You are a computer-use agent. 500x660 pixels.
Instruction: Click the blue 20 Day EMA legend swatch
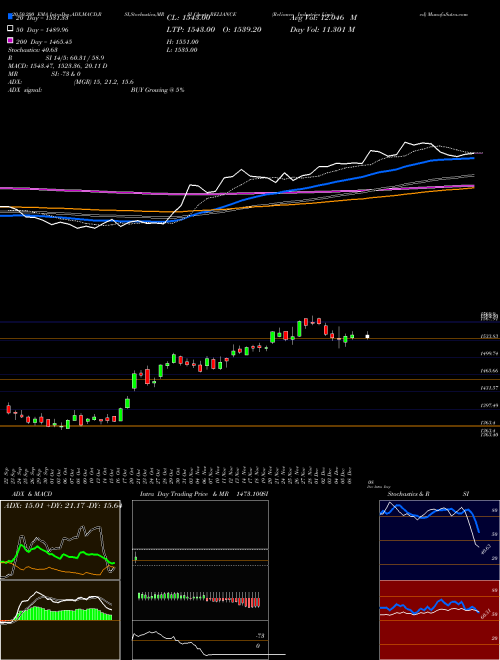(10, 17)
